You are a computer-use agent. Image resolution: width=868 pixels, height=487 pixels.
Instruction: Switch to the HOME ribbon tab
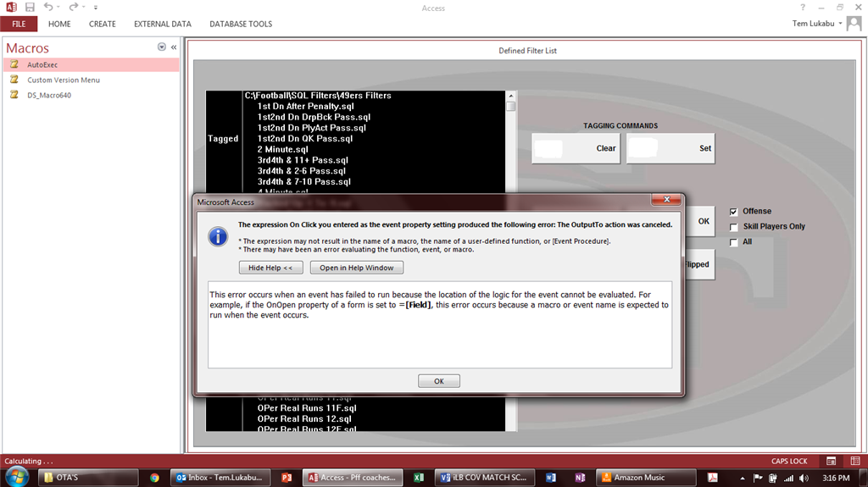point(59,24)
